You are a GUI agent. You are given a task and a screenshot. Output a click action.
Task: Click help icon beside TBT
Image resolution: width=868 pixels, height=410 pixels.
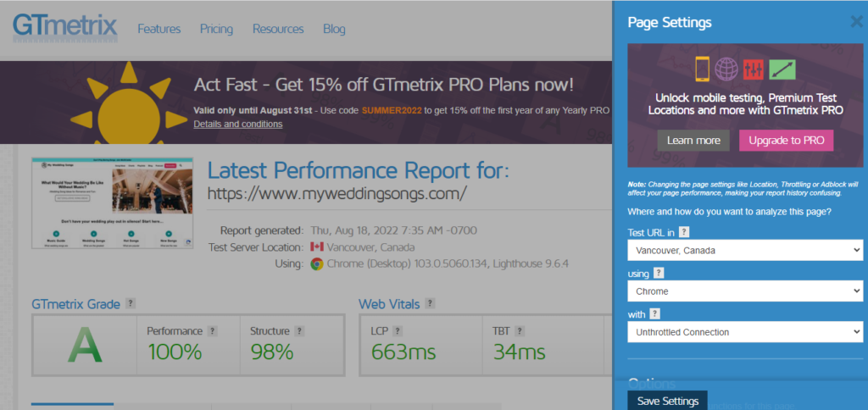coord(520,331)
